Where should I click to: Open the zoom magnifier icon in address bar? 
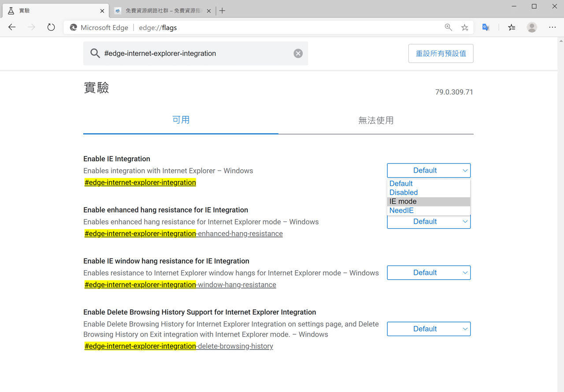(448, 27)
